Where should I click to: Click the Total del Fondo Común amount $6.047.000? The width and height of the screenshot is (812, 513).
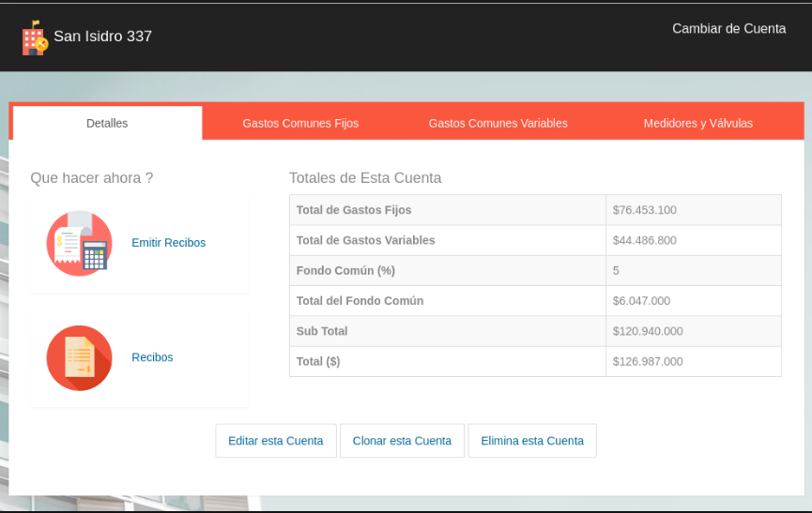pos(641,301)
